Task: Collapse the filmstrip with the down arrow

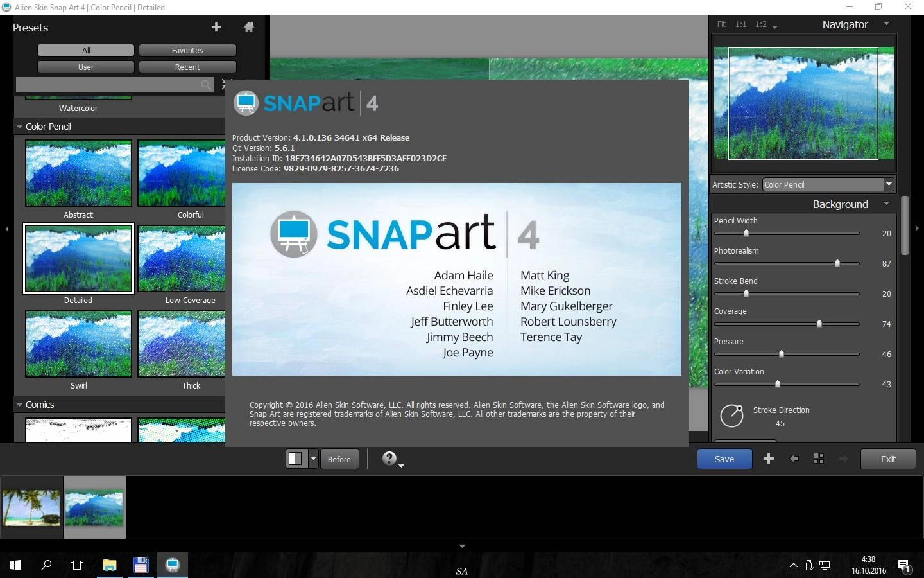Action: pyautogui.click(x=462, y=546)
